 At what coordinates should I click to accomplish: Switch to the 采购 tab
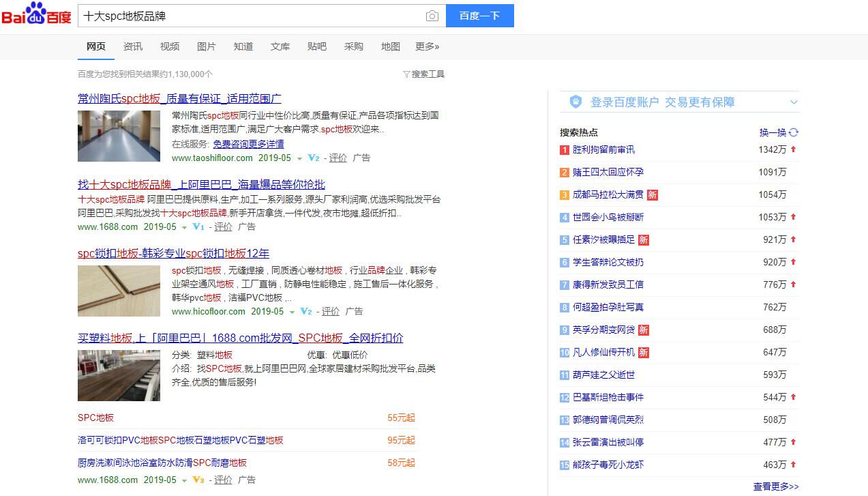click(354, 46)
